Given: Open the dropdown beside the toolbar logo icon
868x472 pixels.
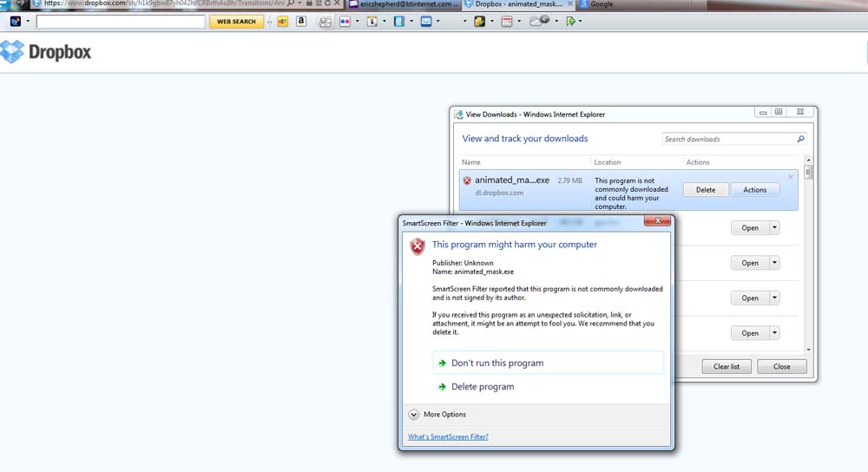Looking at the screenshot, I should tap(28, 21).
